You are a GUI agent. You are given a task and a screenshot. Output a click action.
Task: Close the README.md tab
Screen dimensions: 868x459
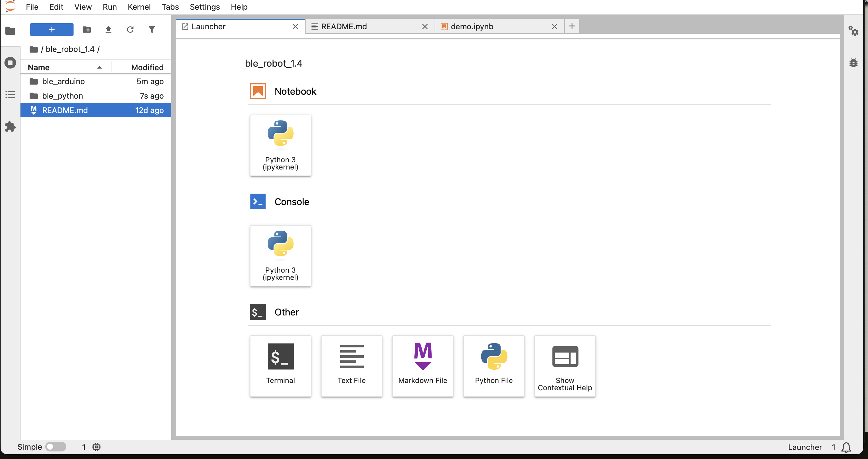point(425,26)
